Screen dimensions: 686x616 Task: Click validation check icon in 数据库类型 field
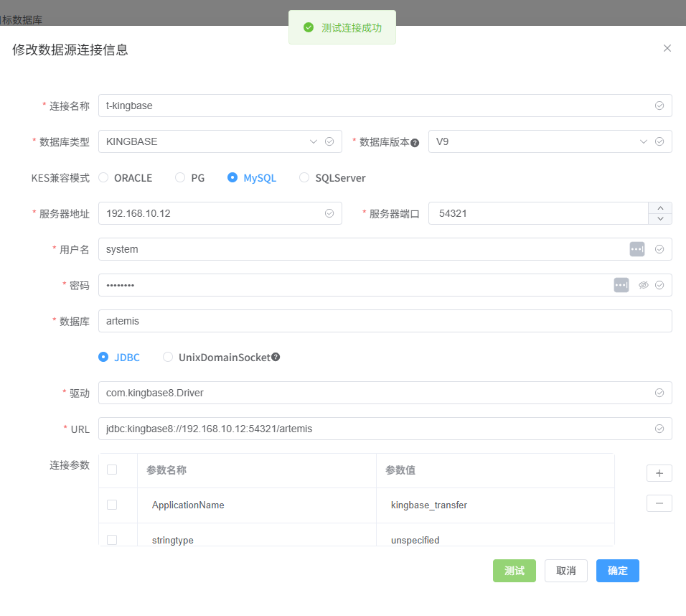(x=329, y=141)
